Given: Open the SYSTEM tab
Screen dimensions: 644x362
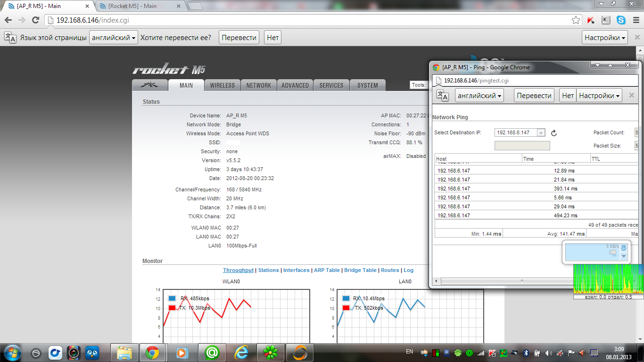Looking at the screenshot, I should [368, 85].
